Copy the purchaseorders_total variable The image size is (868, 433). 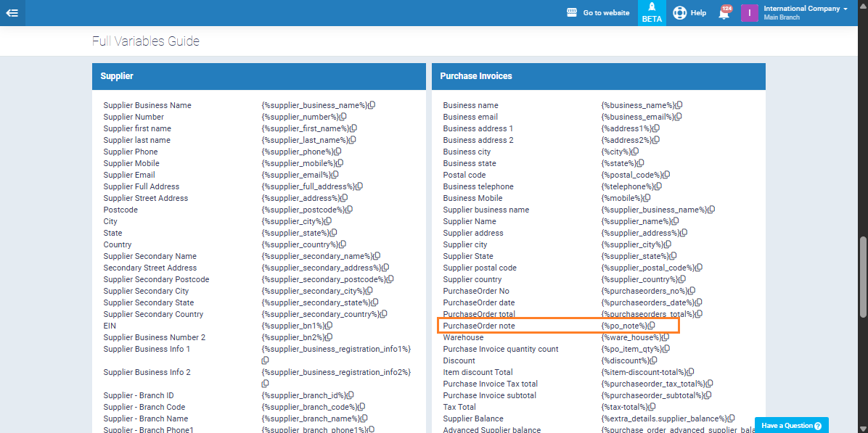(699, 314)
